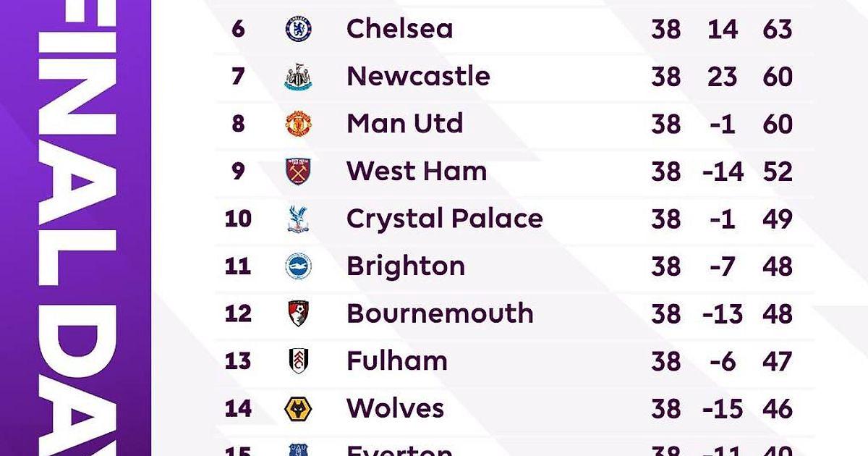Select the Wolves team name
Viewport: 868px width, 456px height.
coord(395,408)
